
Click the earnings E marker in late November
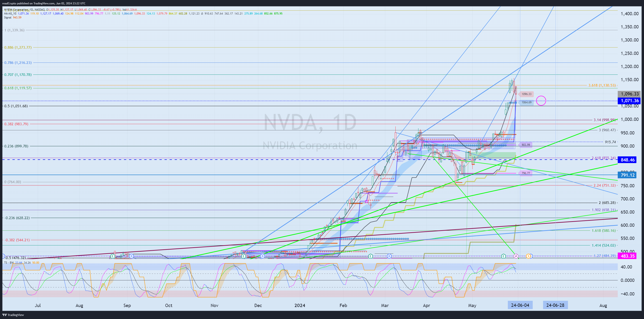244,256
